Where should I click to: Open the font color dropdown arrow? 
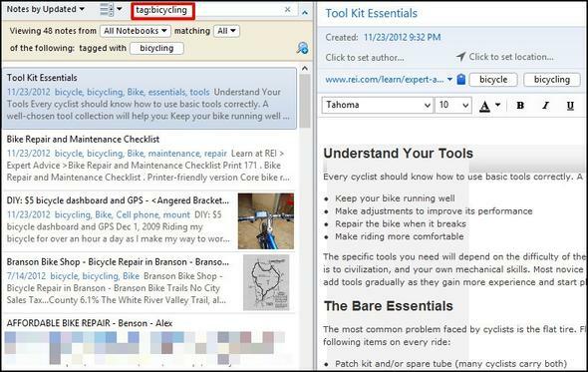tap(497, 105)
